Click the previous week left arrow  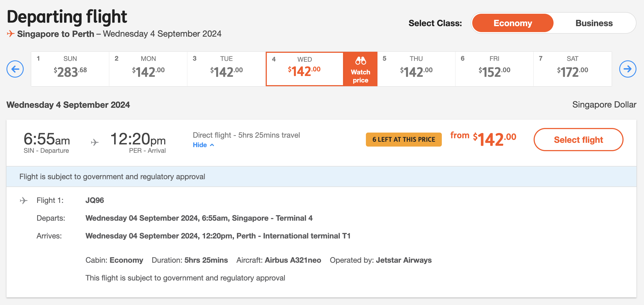(15, 69)
